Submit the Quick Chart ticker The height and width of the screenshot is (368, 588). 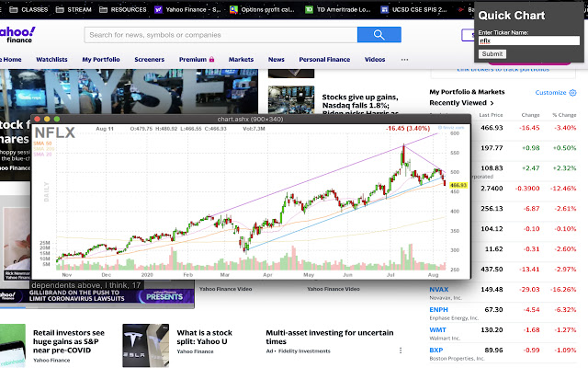(x=492, y=54)
